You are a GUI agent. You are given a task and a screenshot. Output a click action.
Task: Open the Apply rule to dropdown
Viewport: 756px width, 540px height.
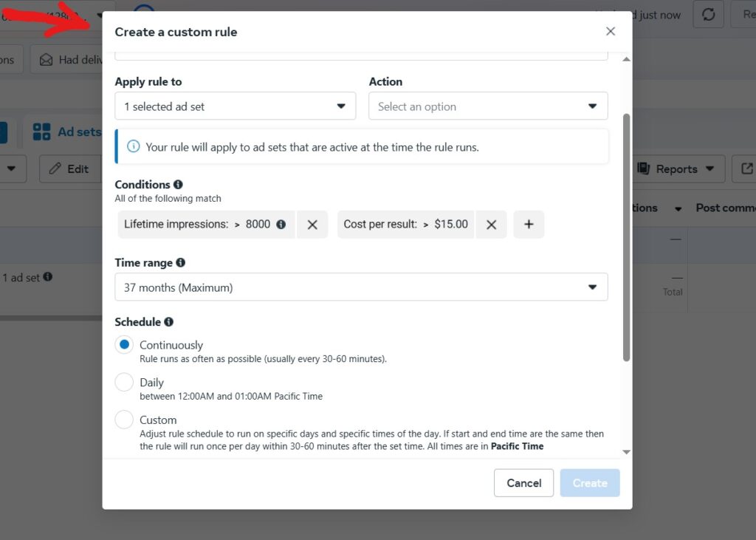coord(236,106)
